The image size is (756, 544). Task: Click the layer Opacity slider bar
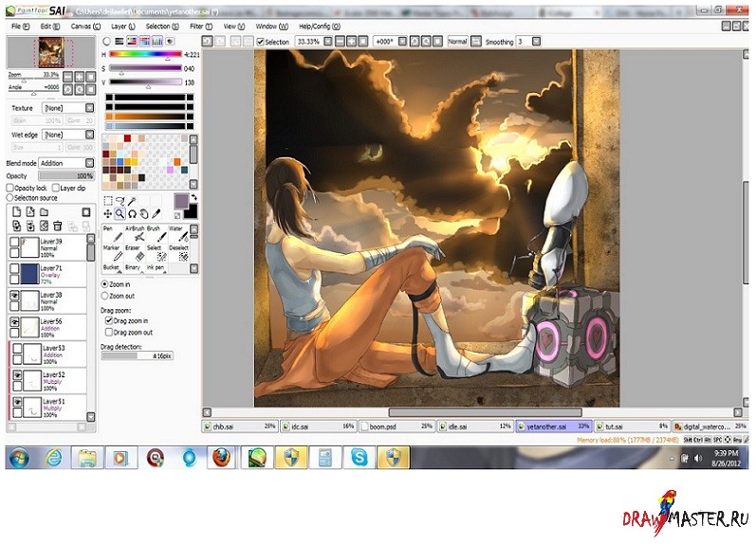pyautogui.click(x=66, y=176)
